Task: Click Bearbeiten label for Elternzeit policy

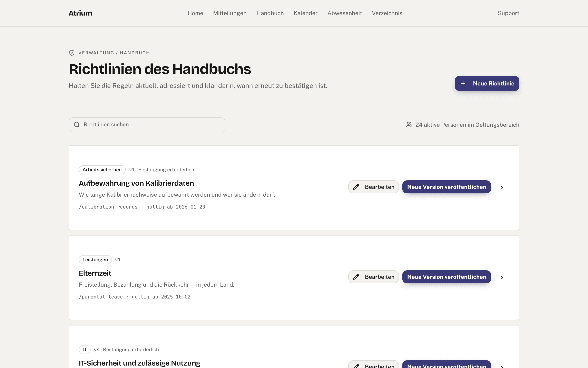Action: pyautogui.click(x=380, y=277)
